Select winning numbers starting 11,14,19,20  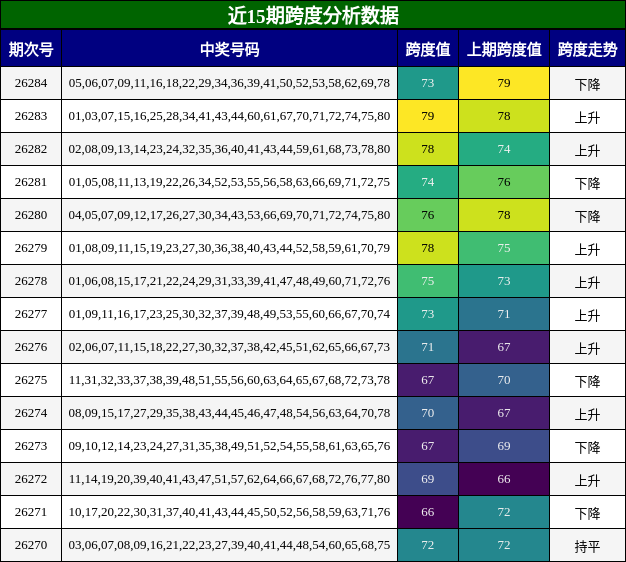pos(229,479)
